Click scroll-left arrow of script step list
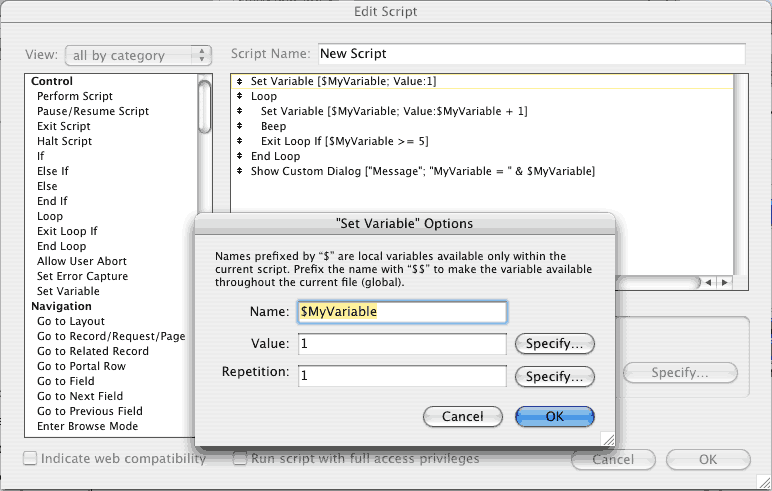 (x=708, y=282)
